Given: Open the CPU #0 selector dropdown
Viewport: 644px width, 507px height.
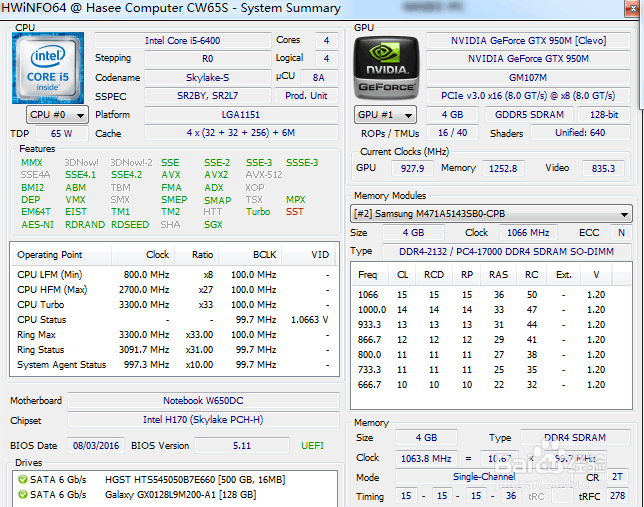Looking at the screenshot, I should [x=57, y=115].
